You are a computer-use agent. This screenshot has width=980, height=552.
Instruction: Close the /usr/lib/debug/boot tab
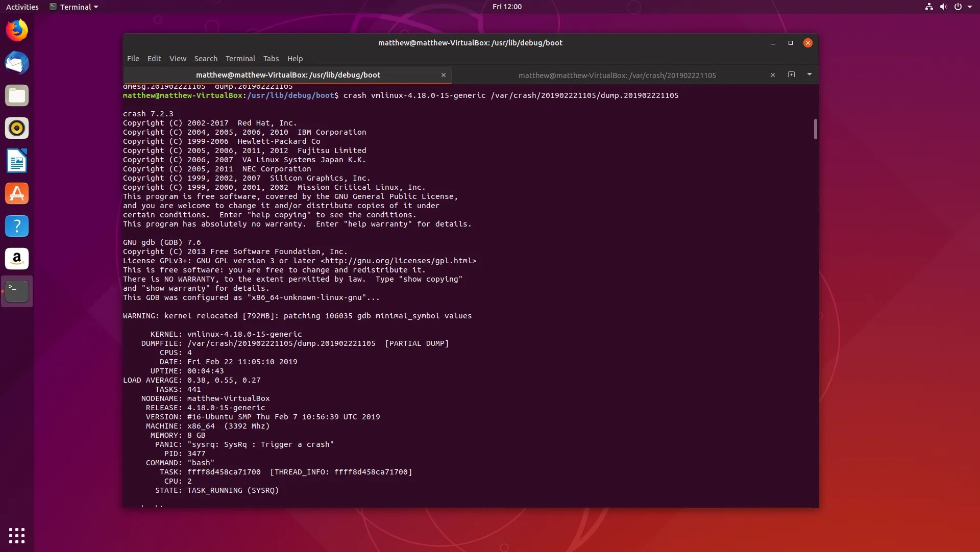(444, 75)
